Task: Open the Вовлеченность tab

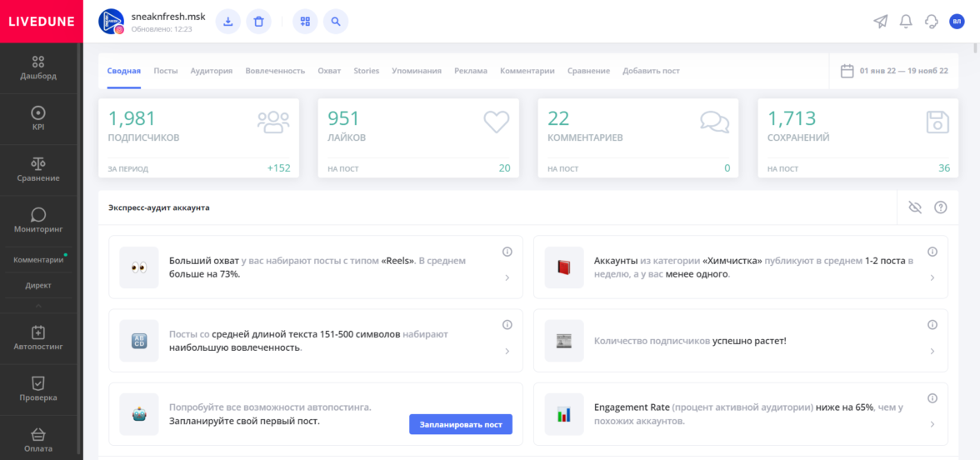Action: [275, 71]
